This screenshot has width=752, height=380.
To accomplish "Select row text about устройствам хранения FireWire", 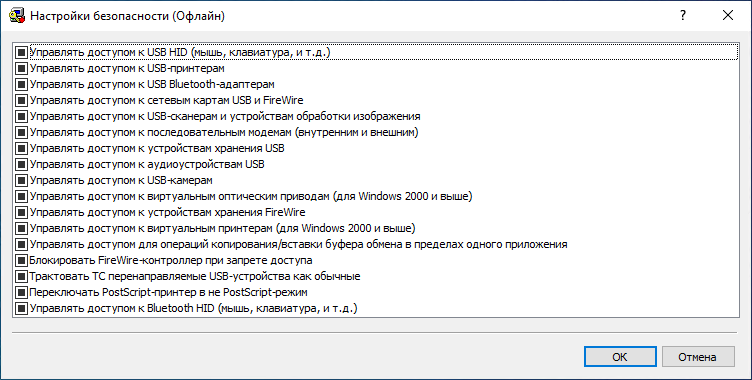I will [167, 212].
